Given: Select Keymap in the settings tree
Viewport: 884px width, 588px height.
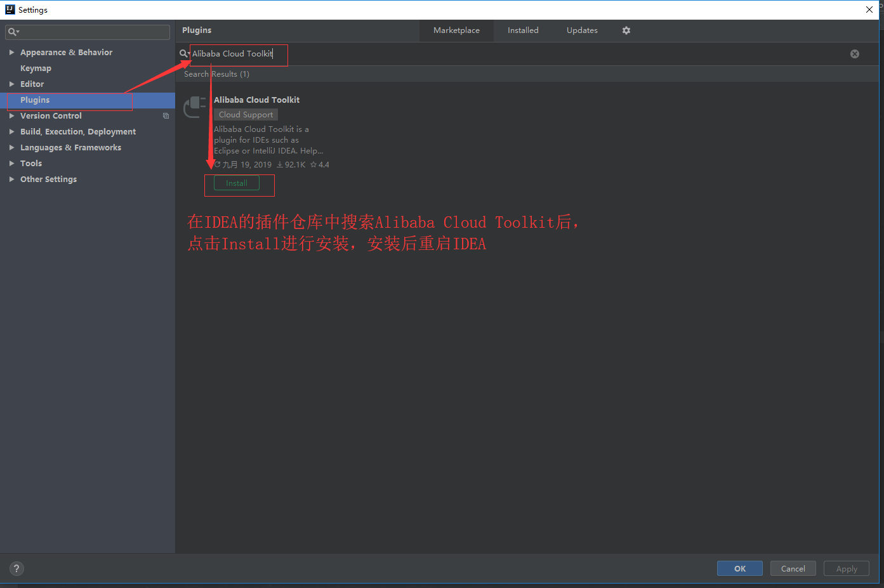Looking at the screenshot, I should click(x=36, y=69).
